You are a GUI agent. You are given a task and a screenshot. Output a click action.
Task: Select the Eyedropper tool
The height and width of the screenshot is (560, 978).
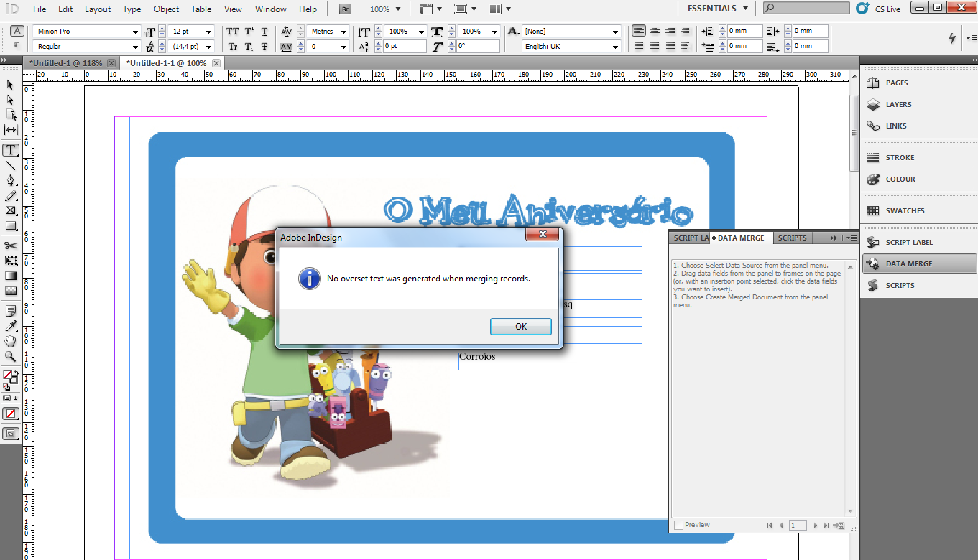point(10,326)
